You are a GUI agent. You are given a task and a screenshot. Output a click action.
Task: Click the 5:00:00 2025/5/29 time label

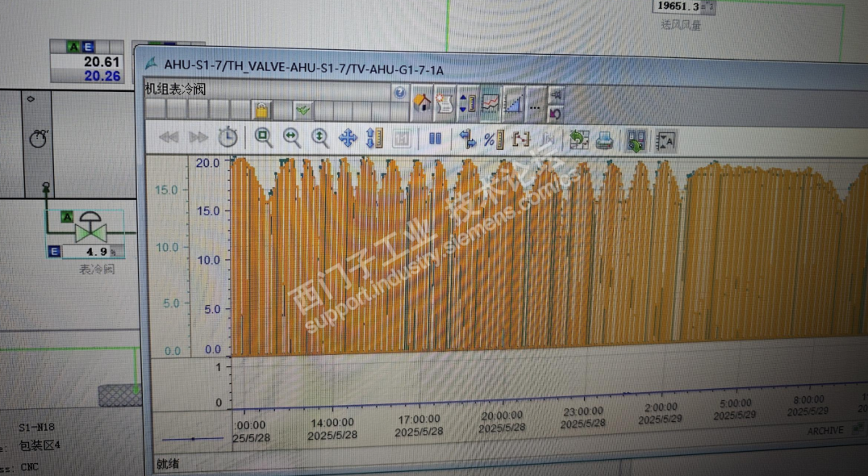coord(735,410)
